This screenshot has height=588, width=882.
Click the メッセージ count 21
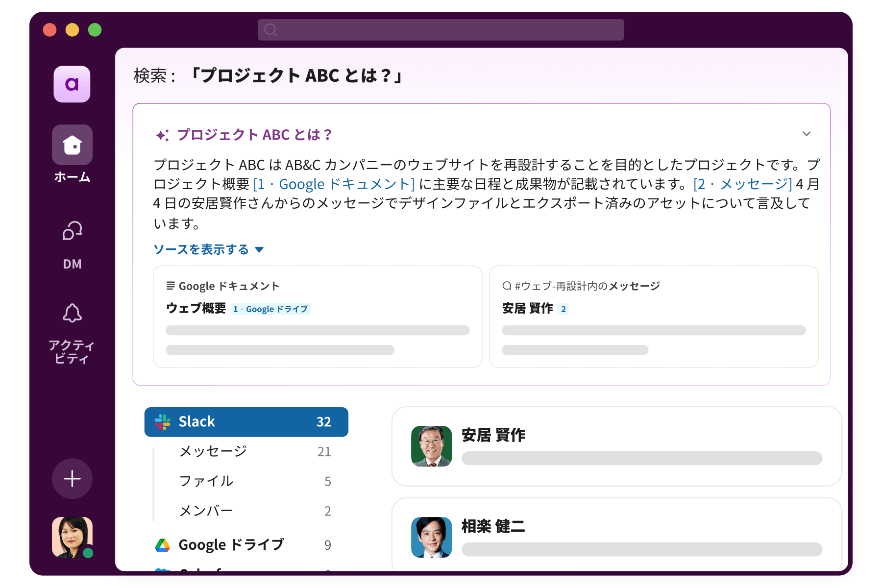point(324,452)
